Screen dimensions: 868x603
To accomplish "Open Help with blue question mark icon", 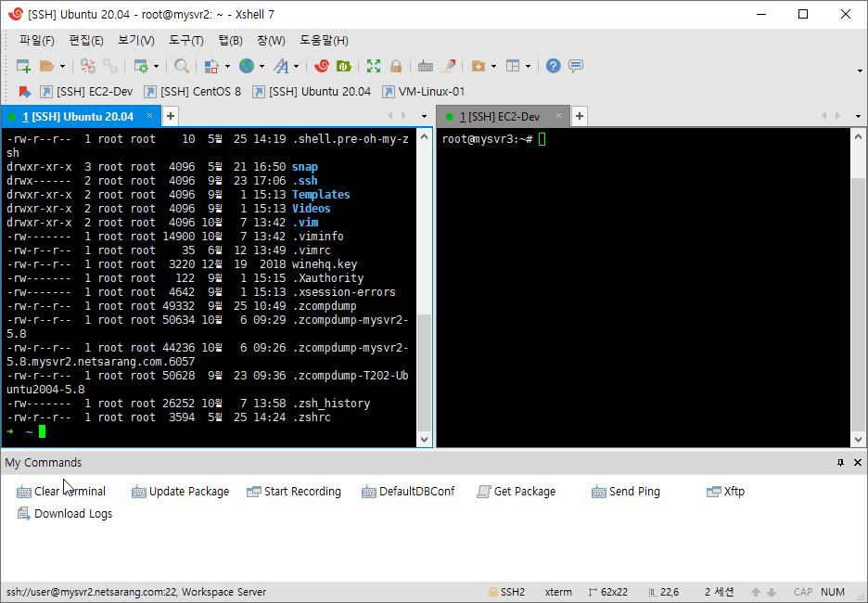I will click(553, 67).
